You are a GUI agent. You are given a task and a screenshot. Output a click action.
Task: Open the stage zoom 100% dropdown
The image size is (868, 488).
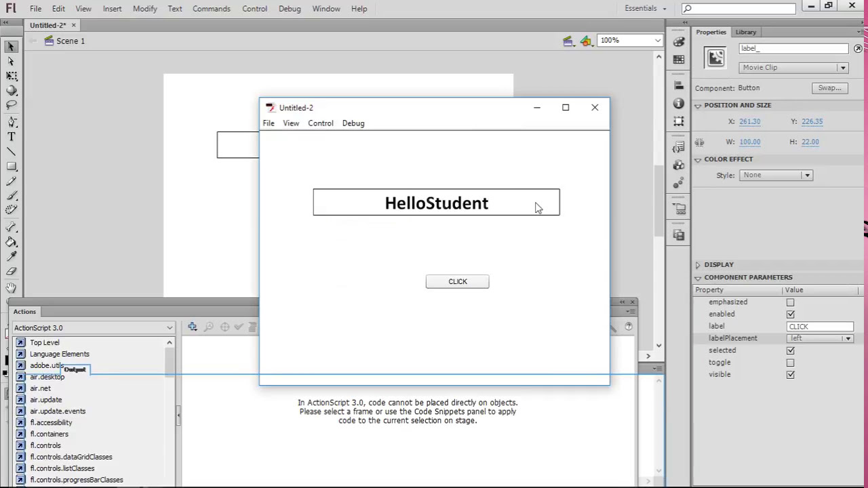click(x=630, y=41)
